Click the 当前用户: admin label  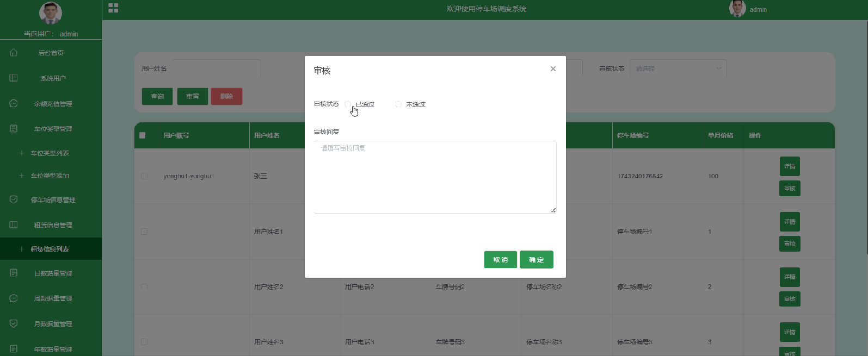[51, 34]
